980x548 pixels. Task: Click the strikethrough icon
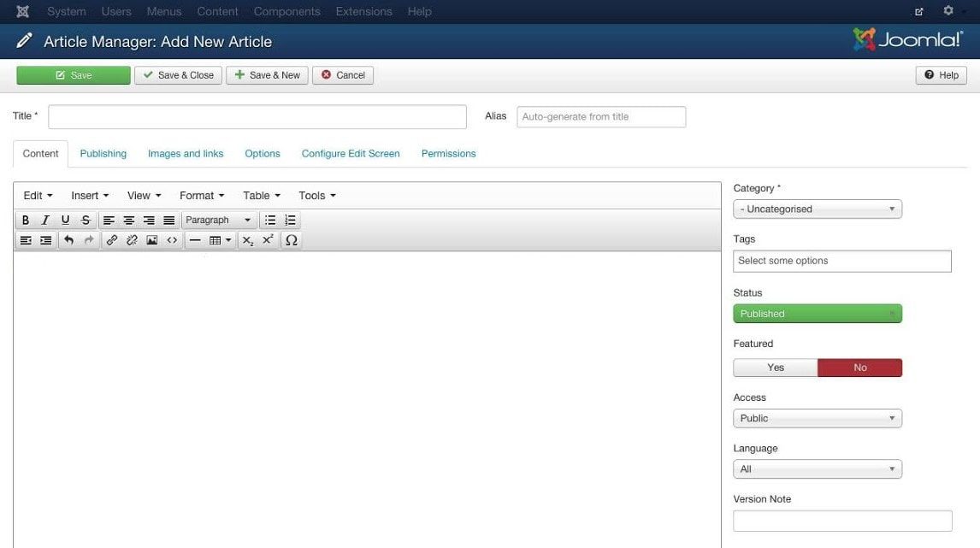[x=85, y=220]
